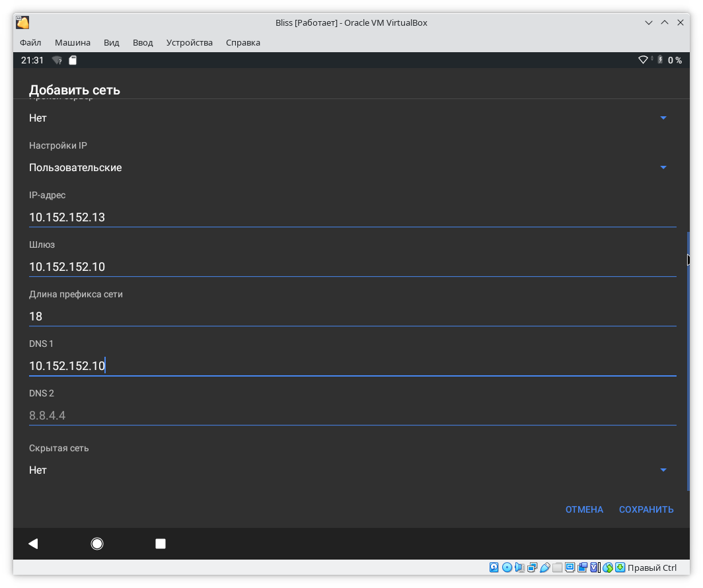
Task: Click the Wi-Fi indicator in Android status bar
Action: pyautogui.click(x=643, y=60)
